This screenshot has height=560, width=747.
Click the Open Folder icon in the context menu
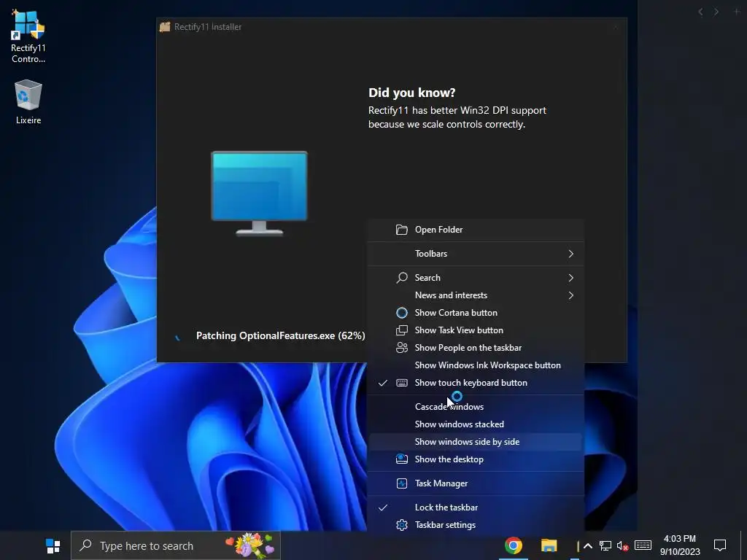(402, 230)
